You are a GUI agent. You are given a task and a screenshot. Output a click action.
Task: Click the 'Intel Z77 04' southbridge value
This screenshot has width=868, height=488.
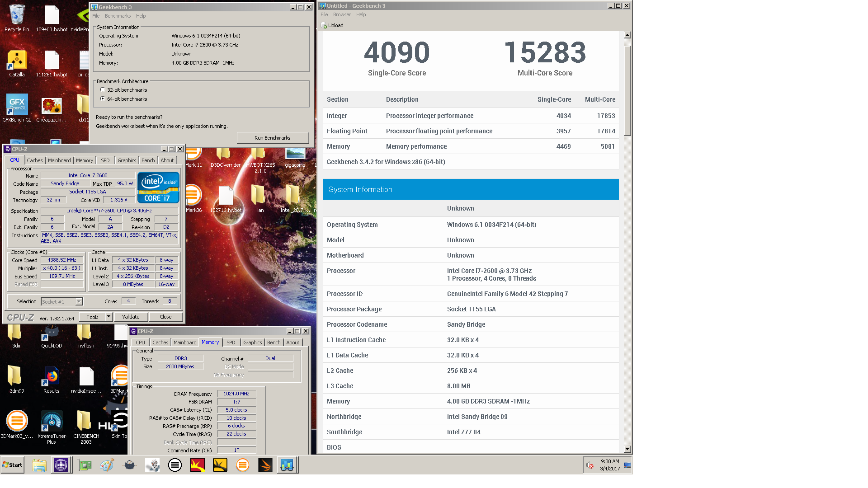(464, 432)
